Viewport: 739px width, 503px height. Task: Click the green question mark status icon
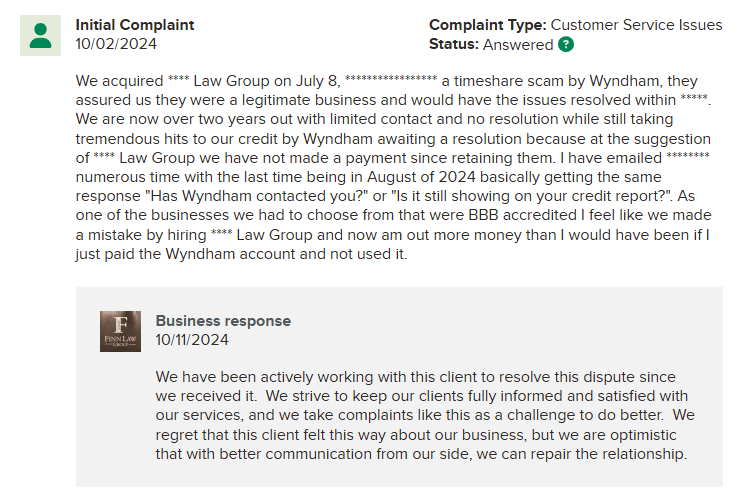566,44
